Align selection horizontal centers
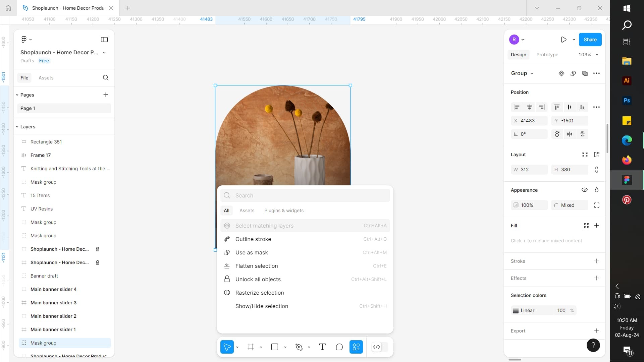Screen dimensions: 644x362 click(x=529, y=107)
